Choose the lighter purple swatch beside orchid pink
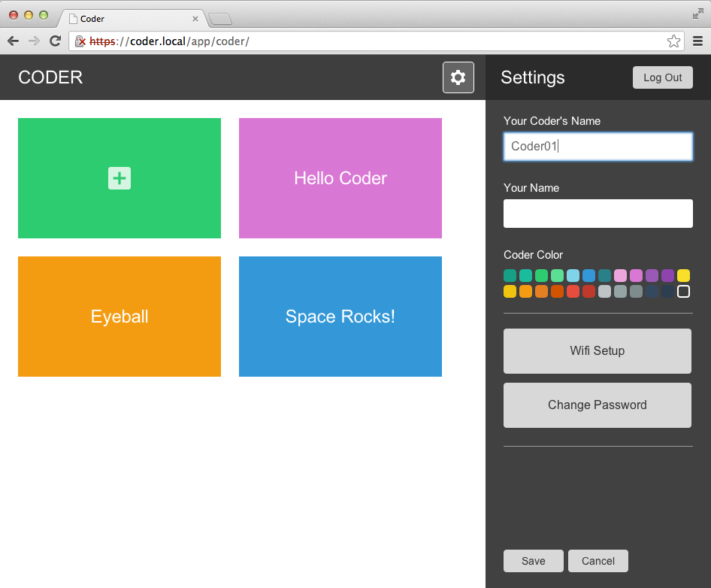The width and height of the screenshot is (711, 588). 652,275
